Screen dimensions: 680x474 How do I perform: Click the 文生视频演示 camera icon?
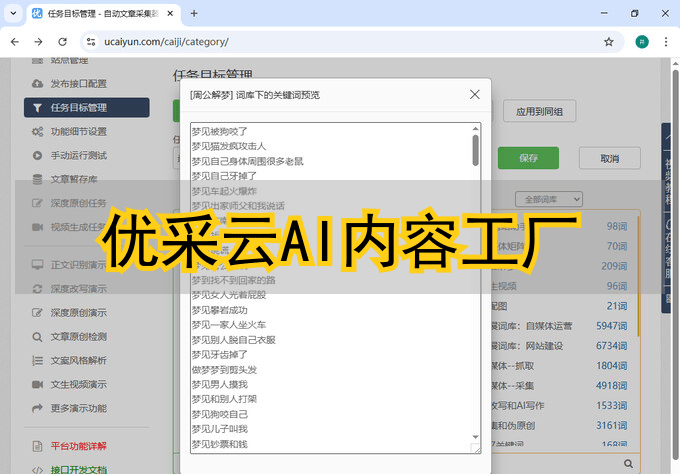(37, 384)
